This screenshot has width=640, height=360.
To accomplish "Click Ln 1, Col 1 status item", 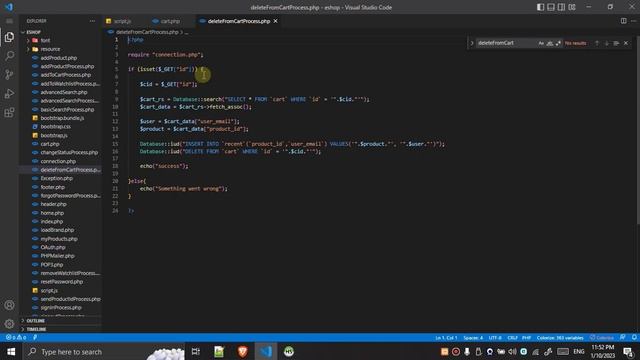I will [x=446, y=338].
